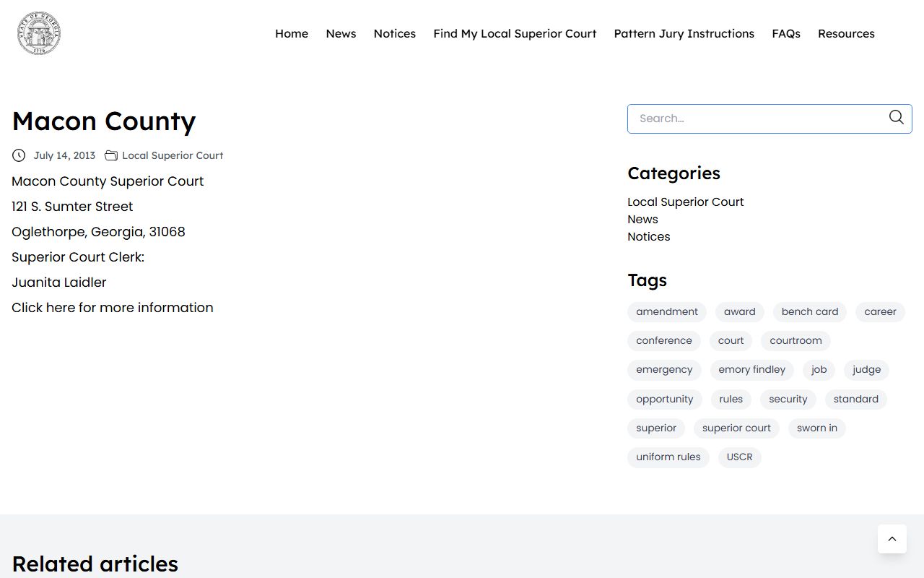The height and width of the screenshot is (578, 924).
Task: Click the Macon County page title
Action: pyautogui.click(x=104, y=121)
